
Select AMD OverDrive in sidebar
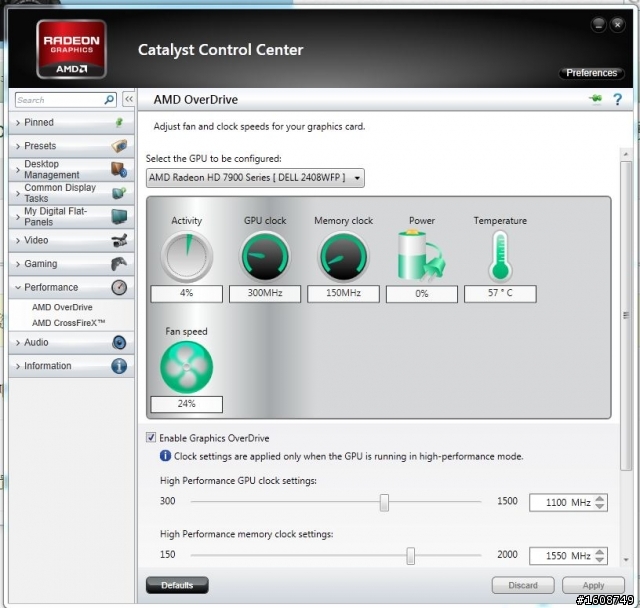[x=62, y=307]
